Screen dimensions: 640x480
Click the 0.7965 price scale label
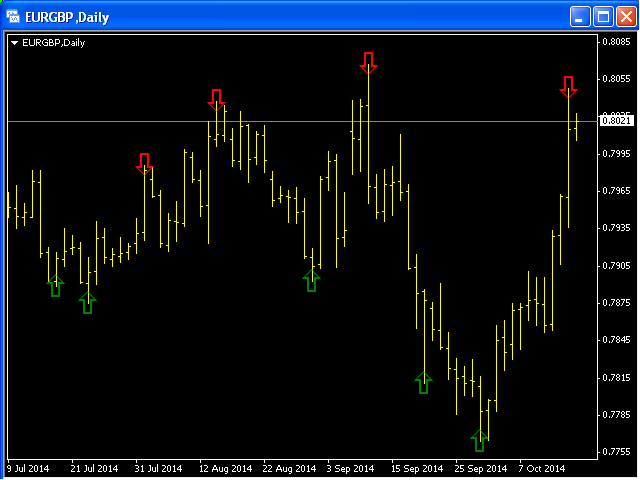pos(616,191)
